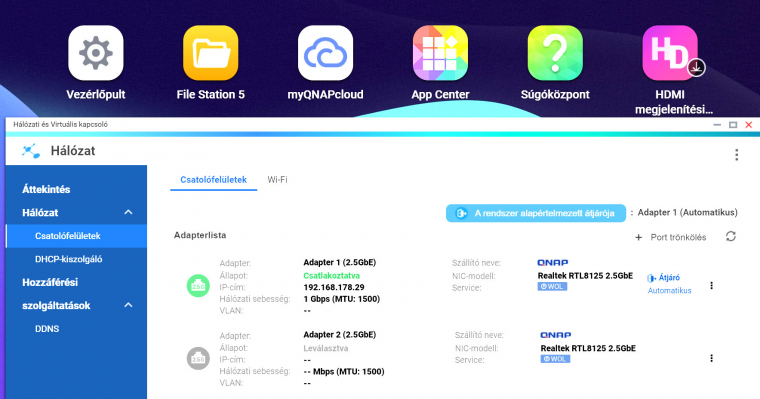This screenshot has width=760, height=399.
Task: Open HDMI megjelenítési app icon
Action: [670, 53]
